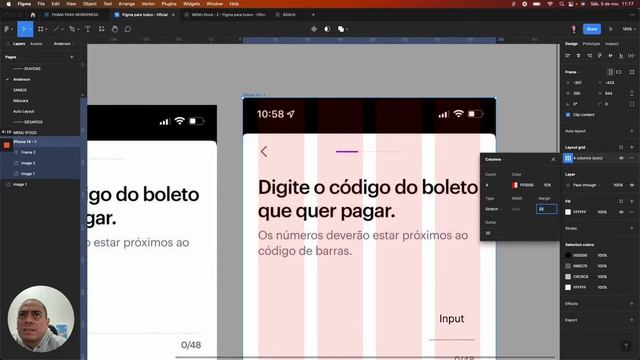
Task: Select the Frame tool
Action: [x=40, y=29]
